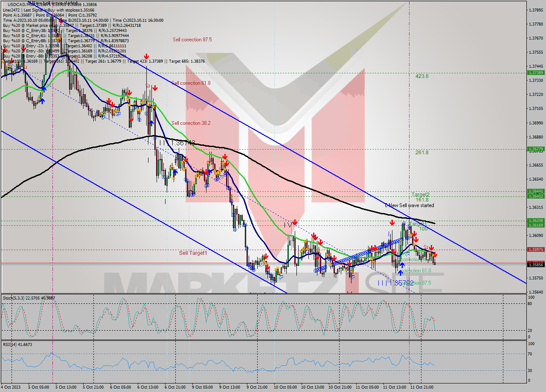Click the 'I V' wave label

pyautogui.click(x=288, y=224)
